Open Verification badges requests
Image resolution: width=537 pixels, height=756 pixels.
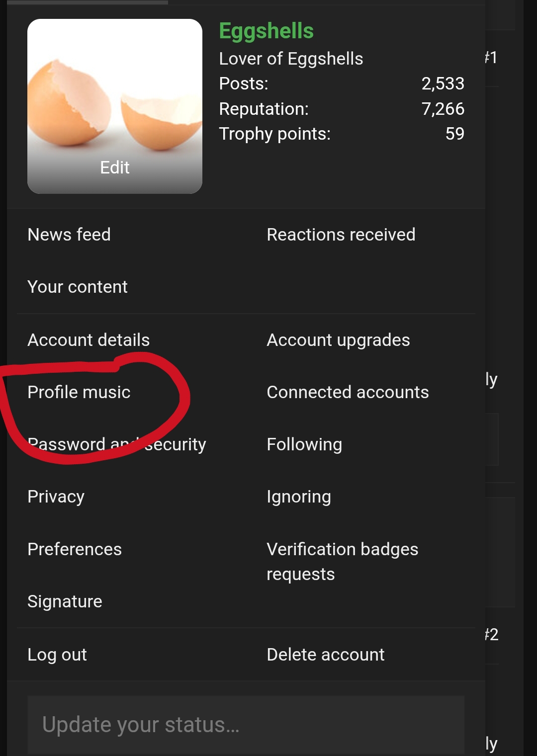343,561
